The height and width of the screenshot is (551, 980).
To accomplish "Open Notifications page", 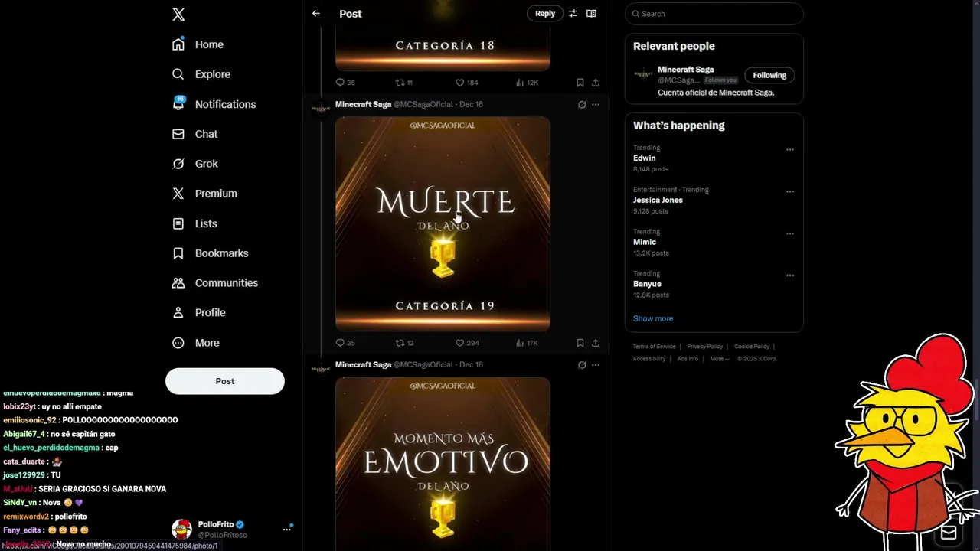I will pyautogui.click(x=214, y=104).
